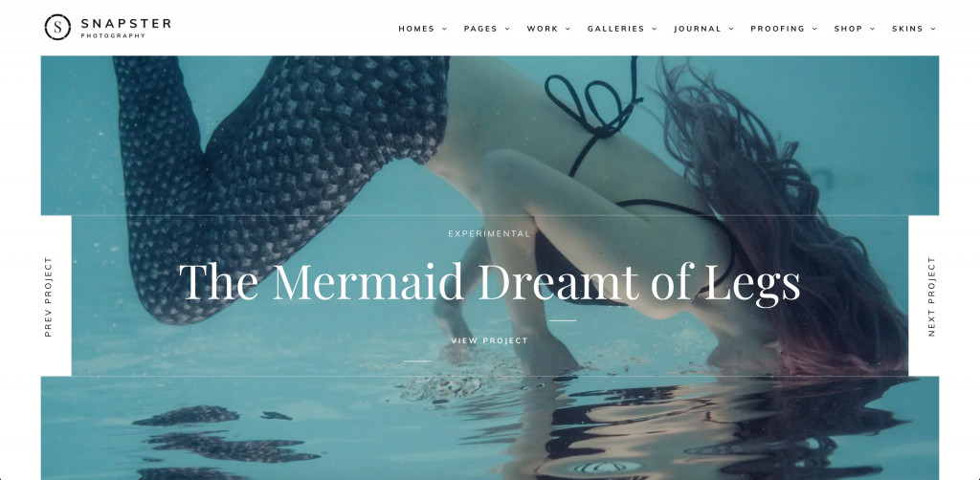Open the Homes menu
Screen dimensions: 980x480
click(x=416, y=29)
